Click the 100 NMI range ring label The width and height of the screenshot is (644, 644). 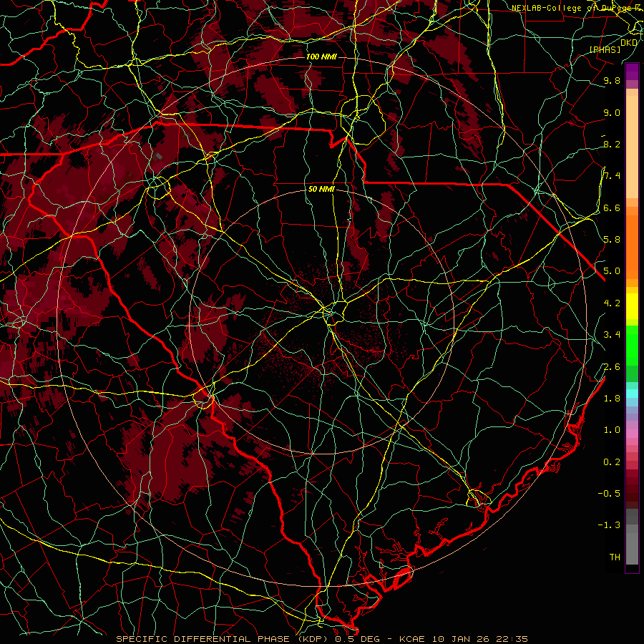click(321, 57)
